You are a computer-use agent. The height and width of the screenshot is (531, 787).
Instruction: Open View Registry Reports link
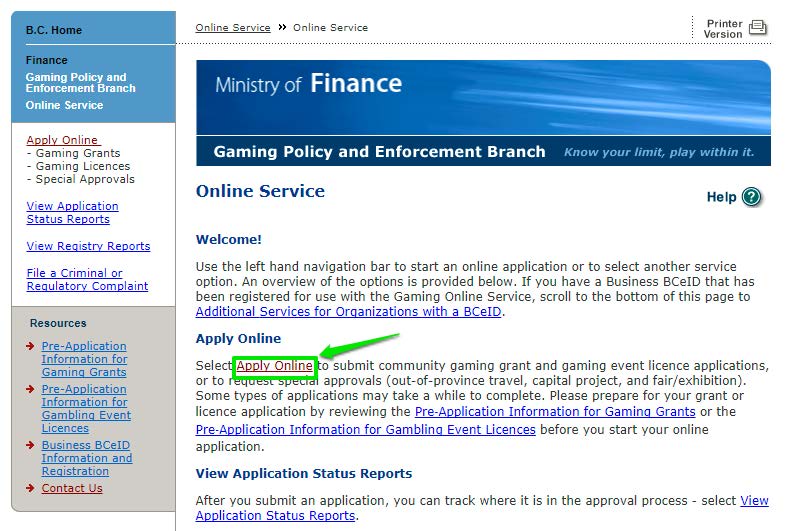coord(88,246)
